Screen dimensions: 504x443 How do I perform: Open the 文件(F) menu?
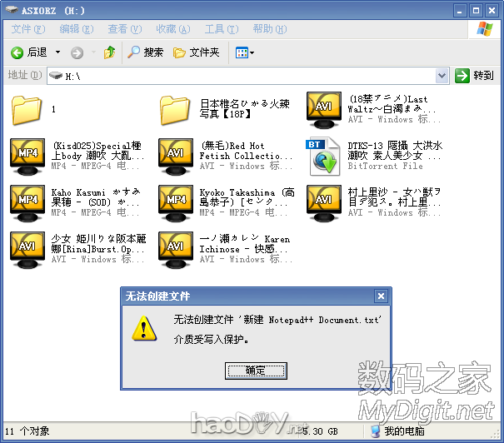pos(27,29)
